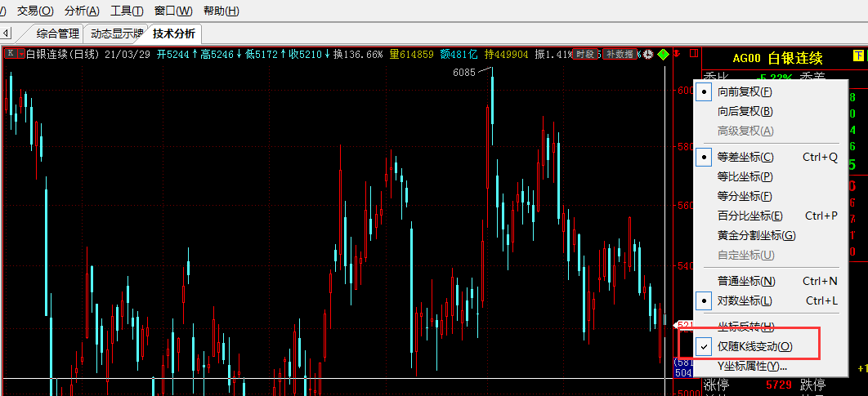The image size is (868, 396).
Task: Switch to the 动态显示牌 tab
Action: pos(117,33)
